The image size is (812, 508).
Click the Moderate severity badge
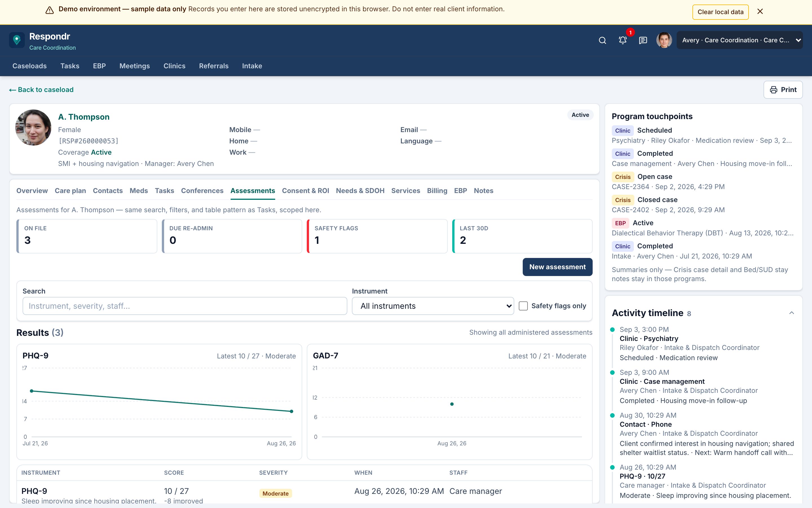point(275,494)
